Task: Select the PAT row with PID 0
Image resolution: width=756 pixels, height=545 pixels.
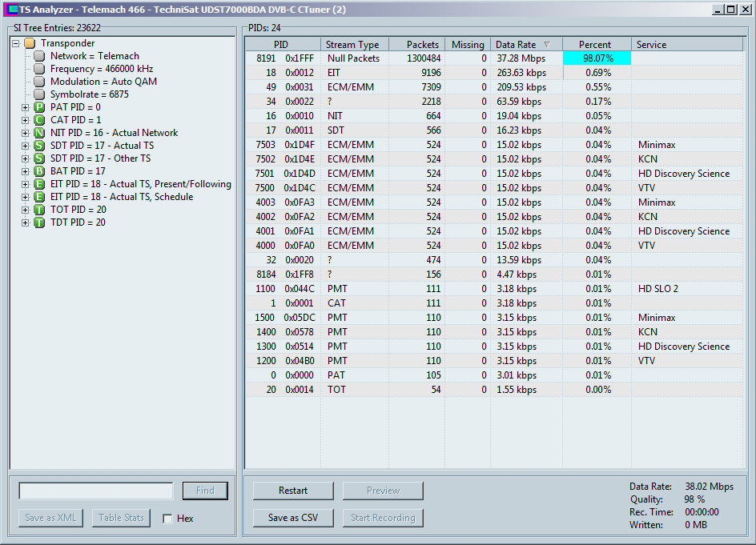Action: 494,375
